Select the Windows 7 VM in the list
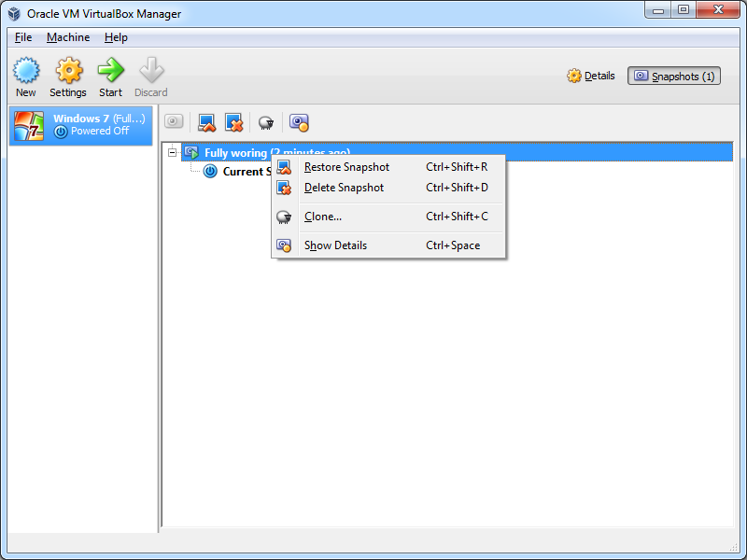 point(80,125)
